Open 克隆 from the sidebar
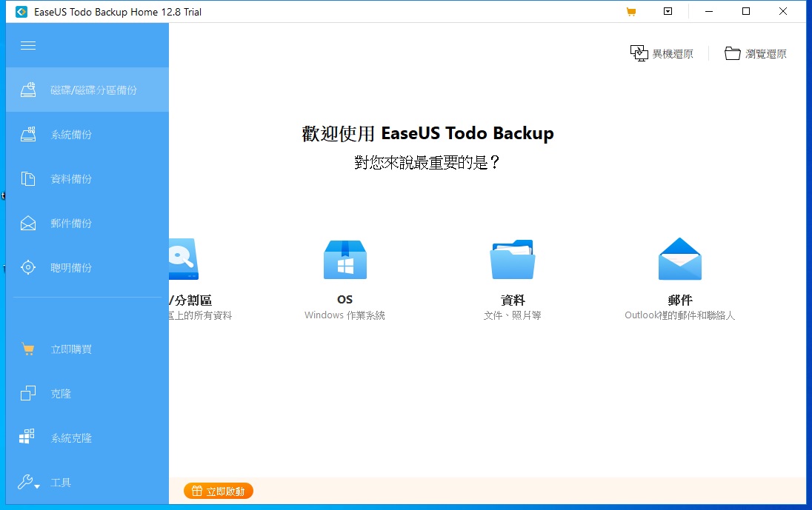 tap(61, 394)
